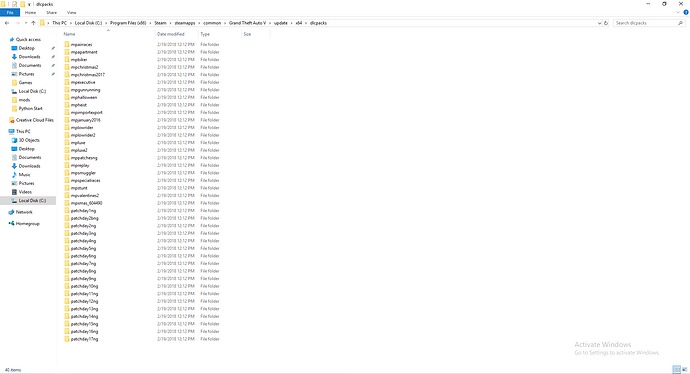Click the Network icon in sidebar

(11, 212)
